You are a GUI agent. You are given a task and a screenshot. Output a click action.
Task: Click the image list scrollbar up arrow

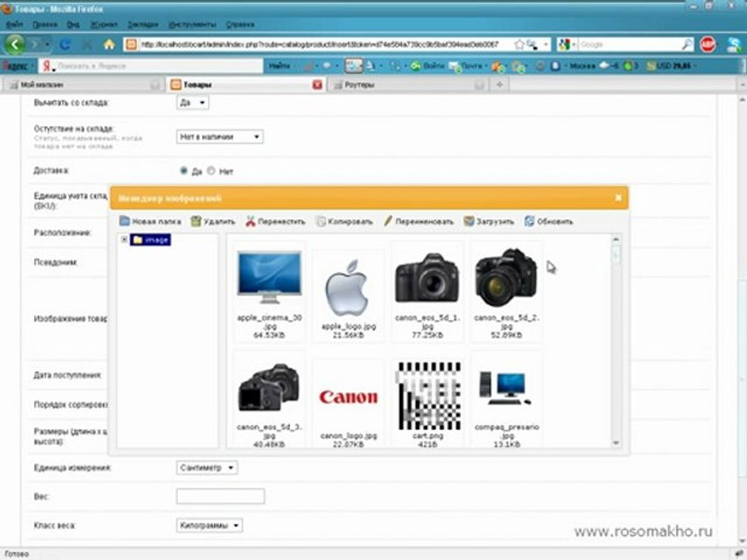pyautogui.click(x=615, y=239)
